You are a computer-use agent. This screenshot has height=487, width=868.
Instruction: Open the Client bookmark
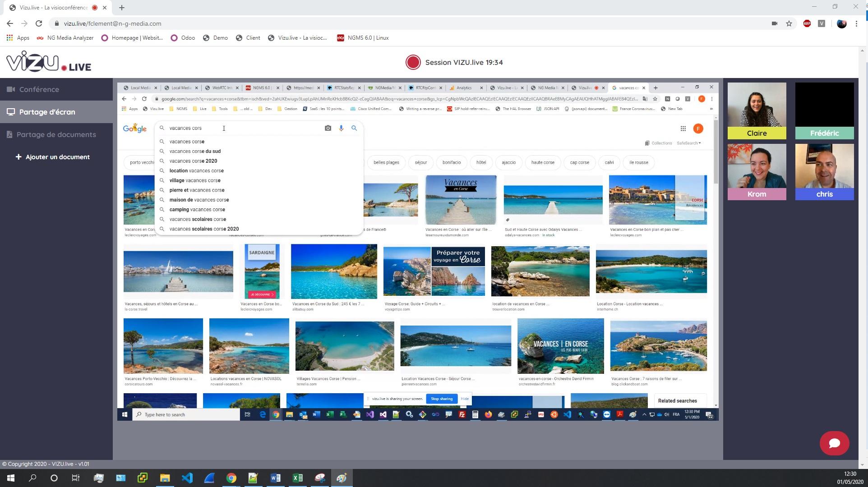pos(248,38)
